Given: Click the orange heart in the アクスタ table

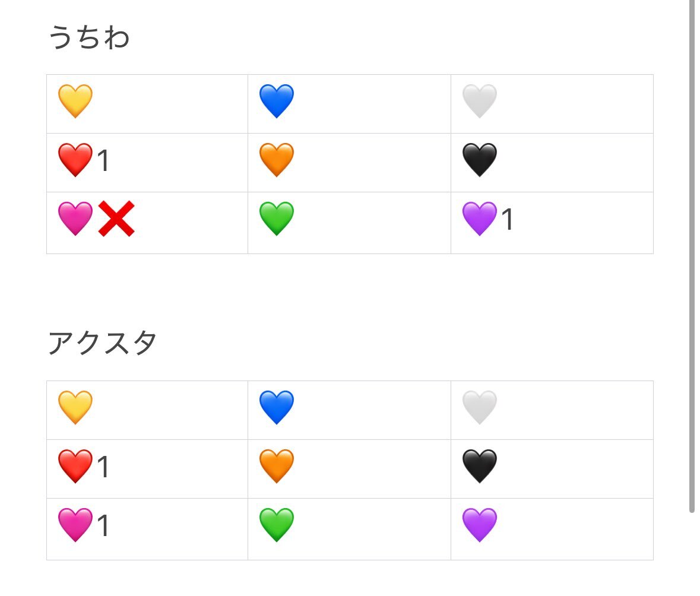Looking at the screenshot, I should click(x=277, y=467).
